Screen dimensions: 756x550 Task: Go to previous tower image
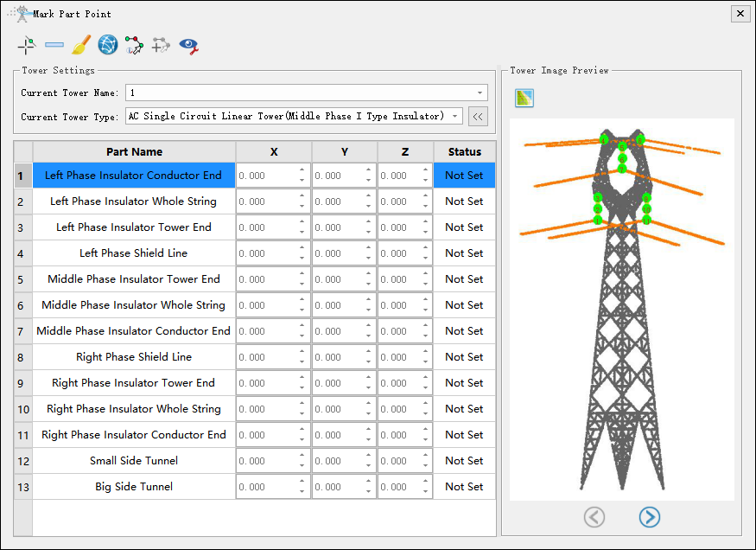(x=594, y=517)
